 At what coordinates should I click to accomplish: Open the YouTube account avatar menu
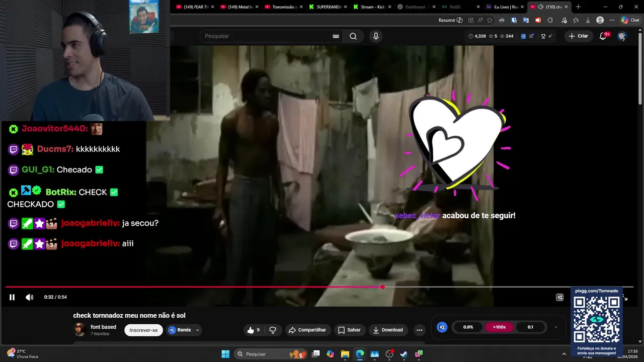[622, 36]
